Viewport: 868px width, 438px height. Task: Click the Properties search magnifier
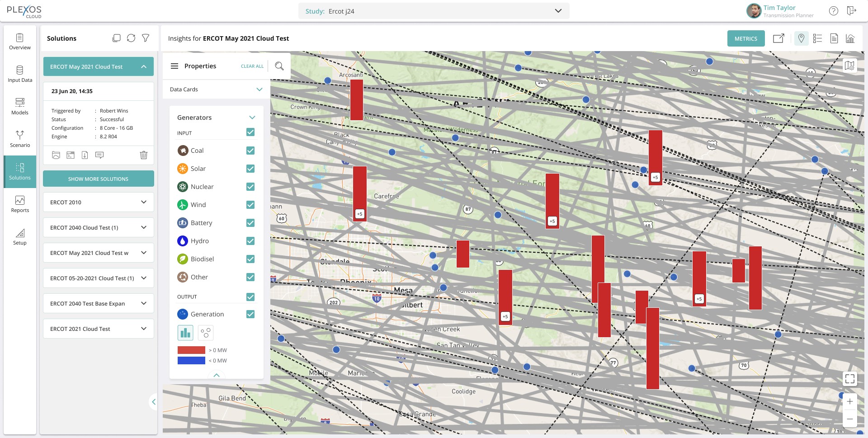point(279,66)
